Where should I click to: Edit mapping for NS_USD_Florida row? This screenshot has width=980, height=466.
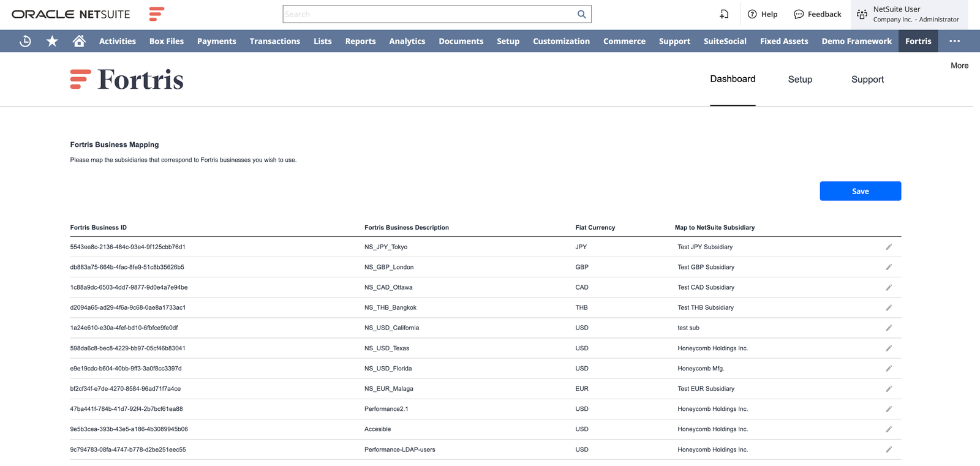889,368
